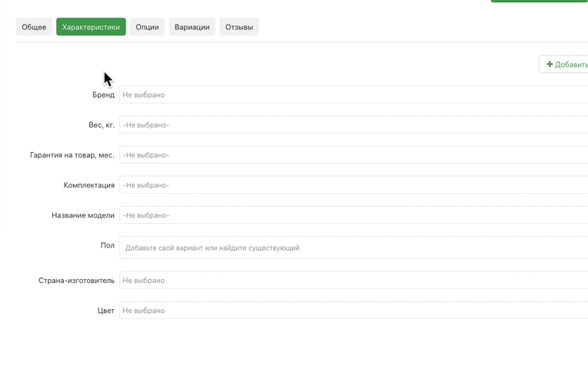This screenshot has height=369, width=588.
Task: Open the Страна-изготовитель dropdown
Action: (353, 281)
